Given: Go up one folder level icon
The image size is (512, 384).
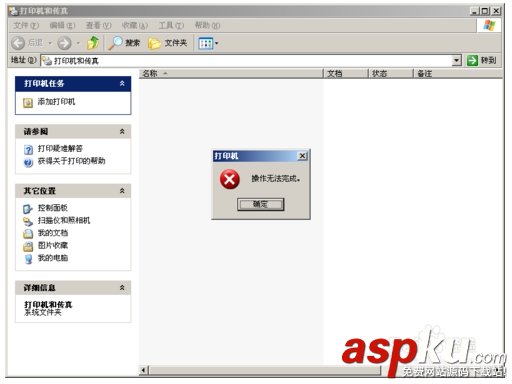Looking at the screenshot, I should (x=93, y=43).
